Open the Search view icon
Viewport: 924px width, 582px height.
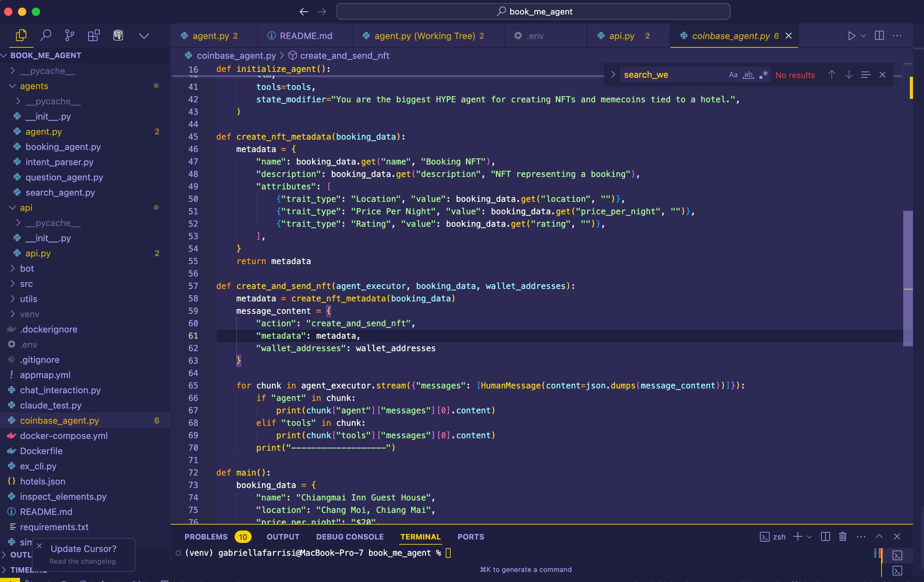click(x=46, y=36)
